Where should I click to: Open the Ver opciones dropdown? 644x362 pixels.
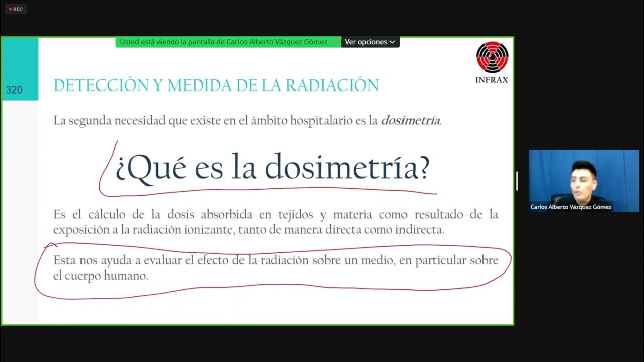(x=370, y=42)
